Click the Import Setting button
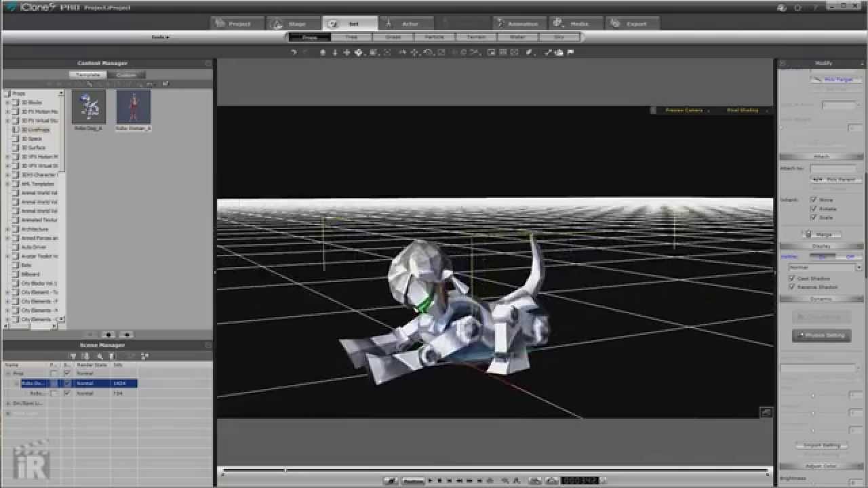The width and height of the screenshot is (868, 488). (821, 445)
